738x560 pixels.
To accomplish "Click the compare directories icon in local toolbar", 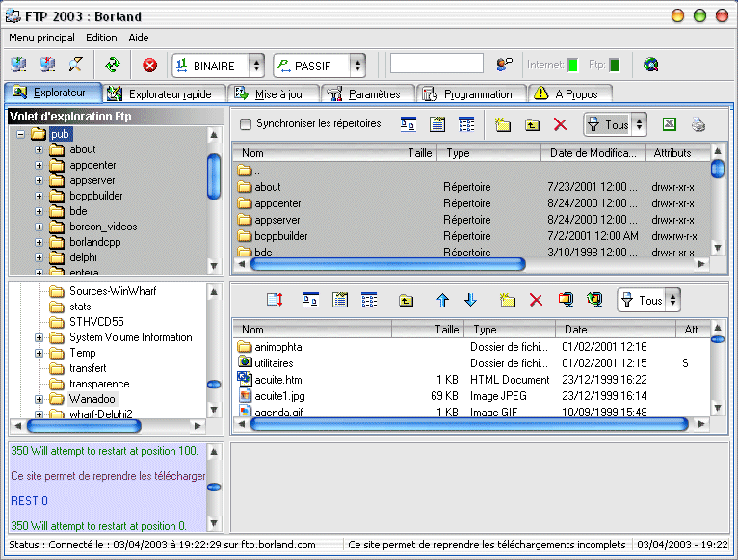I will (275, 300).
